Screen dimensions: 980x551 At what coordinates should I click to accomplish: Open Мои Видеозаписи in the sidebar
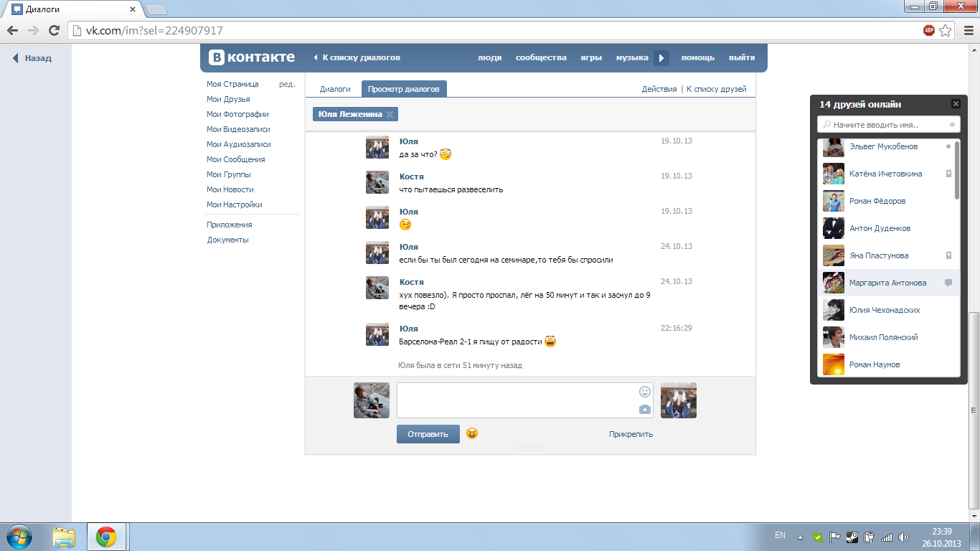238,129
